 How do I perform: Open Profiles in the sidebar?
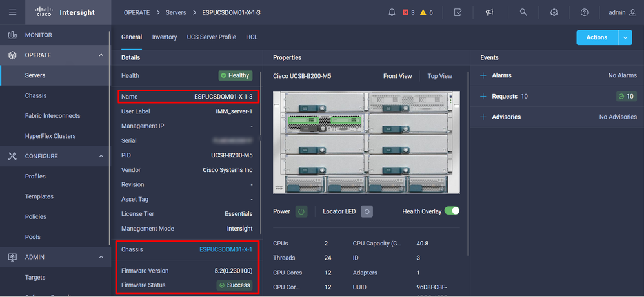[55, 177]
